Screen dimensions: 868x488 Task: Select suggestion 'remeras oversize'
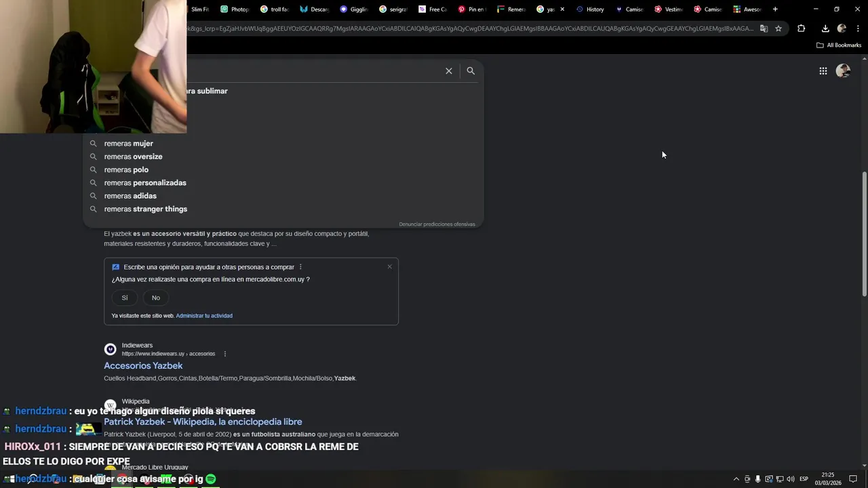[x=283, y=157]
